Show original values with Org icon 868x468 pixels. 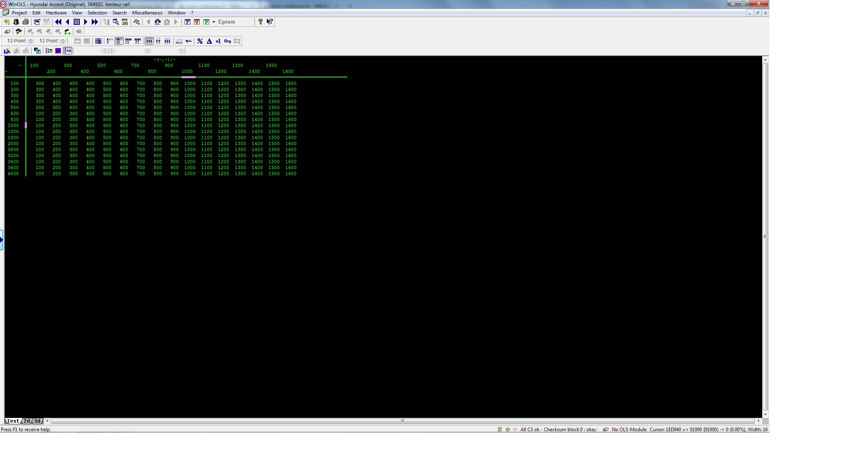pyautogui.click(x=227, y=41)
